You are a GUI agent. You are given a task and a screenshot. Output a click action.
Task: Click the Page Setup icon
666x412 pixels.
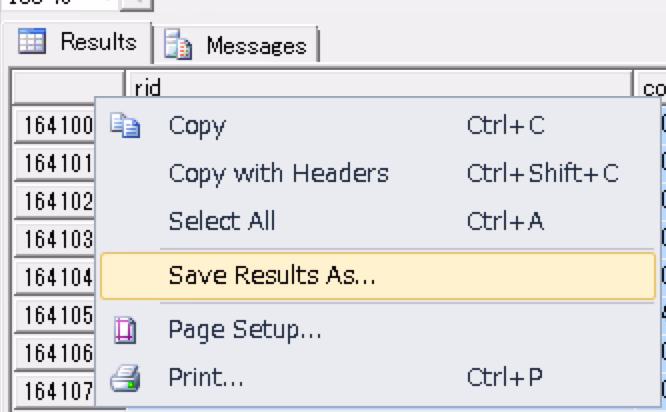tap(125, 329)
